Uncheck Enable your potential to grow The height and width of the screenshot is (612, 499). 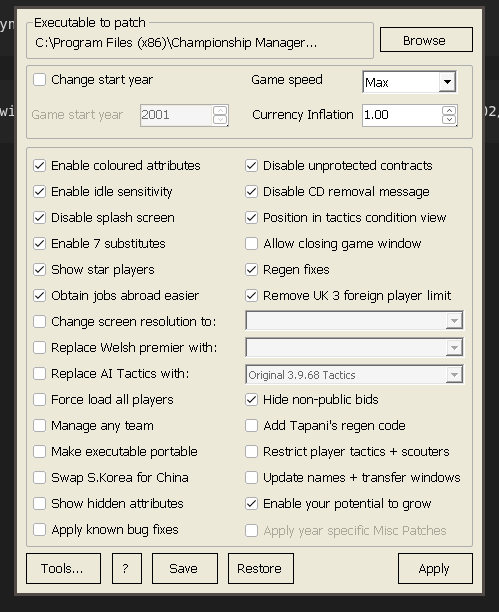tap(251, 503)
